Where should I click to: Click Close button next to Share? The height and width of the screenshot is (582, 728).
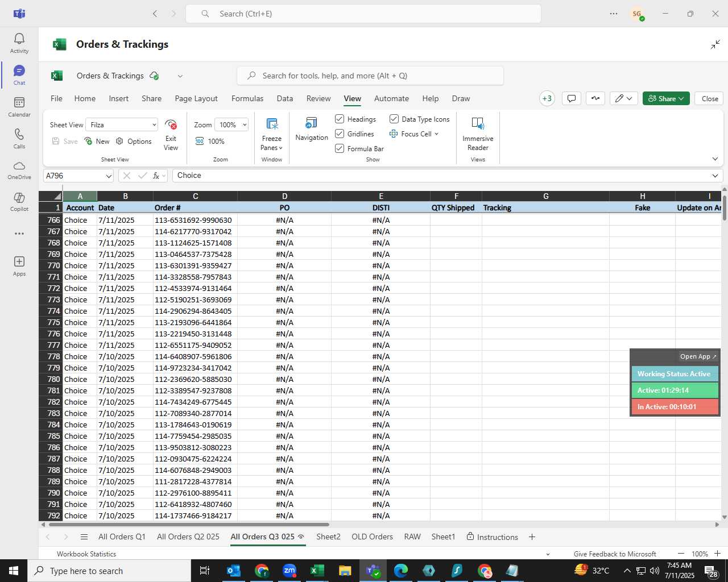click(x=709, y=98)
